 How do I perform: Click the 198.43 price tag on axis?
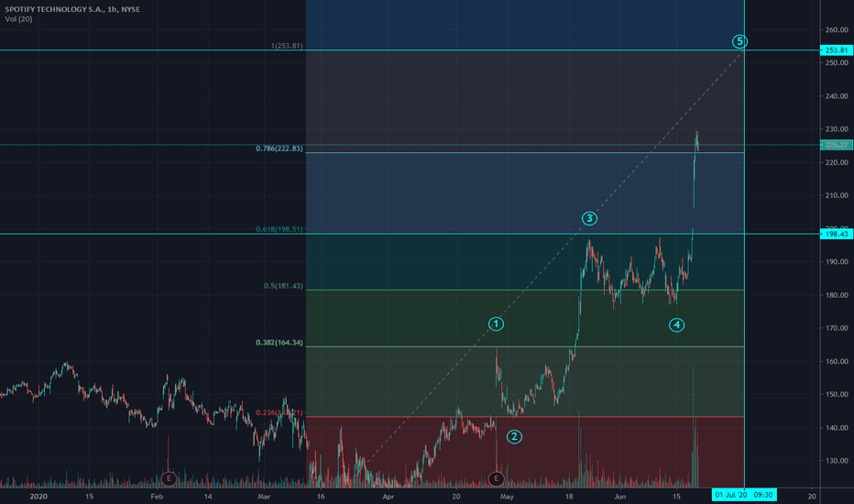tap(837, 234)
